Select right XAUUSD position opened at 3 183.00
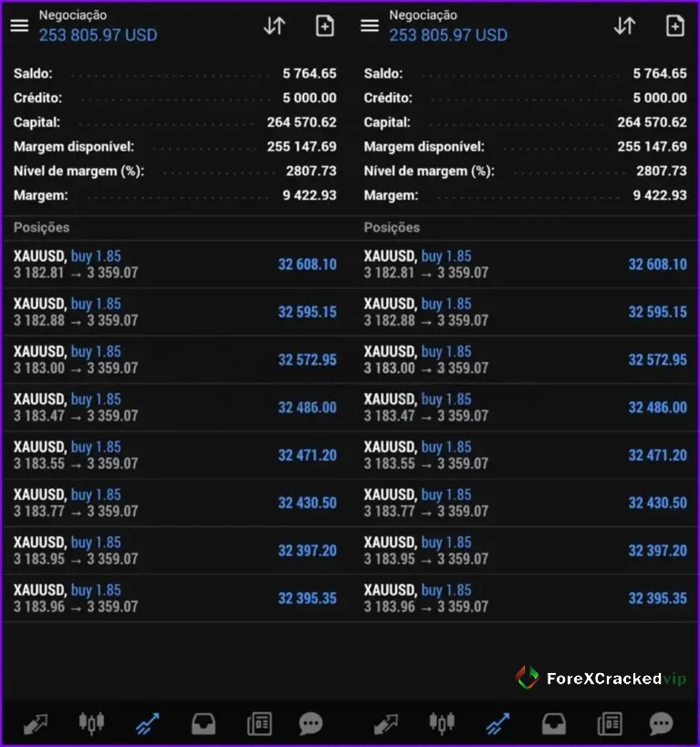Viewport: 700px width, 747px height. (x=525, y=359)
